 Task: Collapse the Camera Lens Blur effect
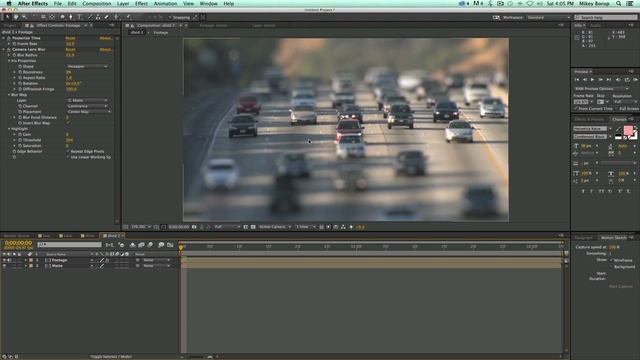(4, 49)
